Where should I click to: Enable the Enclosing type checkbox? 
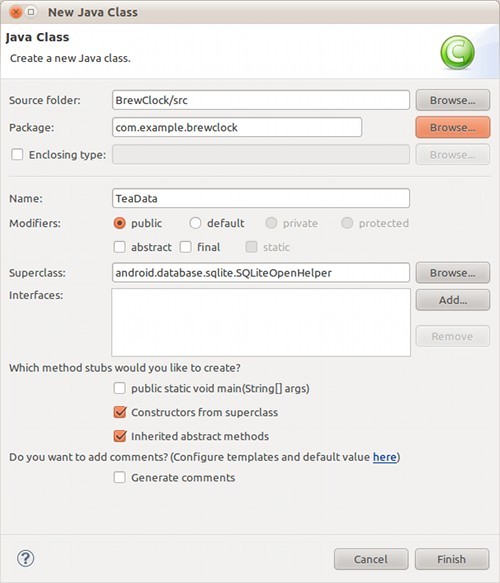pyautogui.click(x=17, y=154)
